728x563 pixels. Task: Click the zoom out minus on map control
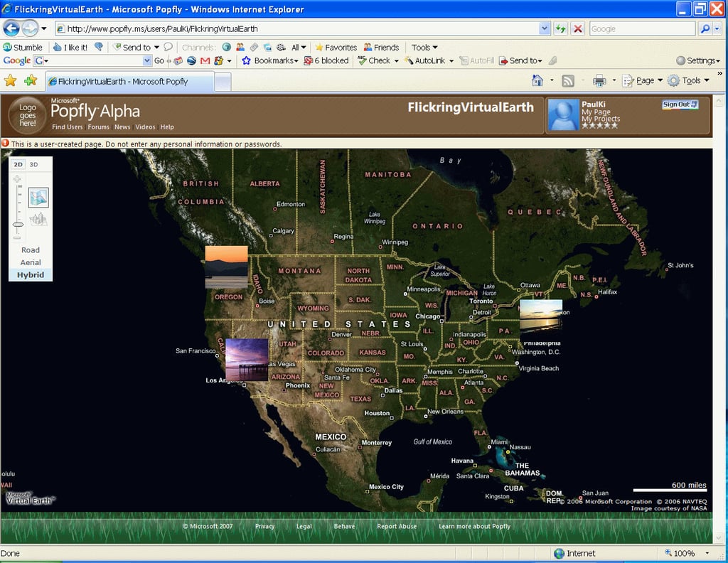click(17, 237)
